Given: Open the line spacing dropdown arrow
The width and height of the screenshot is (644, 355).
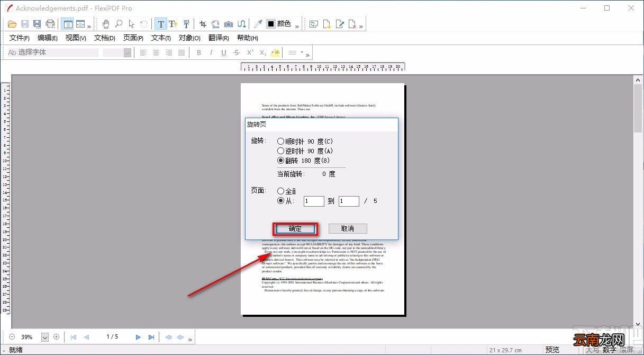Looking at the screenshot, I should pyautogui.click(x=302, y=52).
